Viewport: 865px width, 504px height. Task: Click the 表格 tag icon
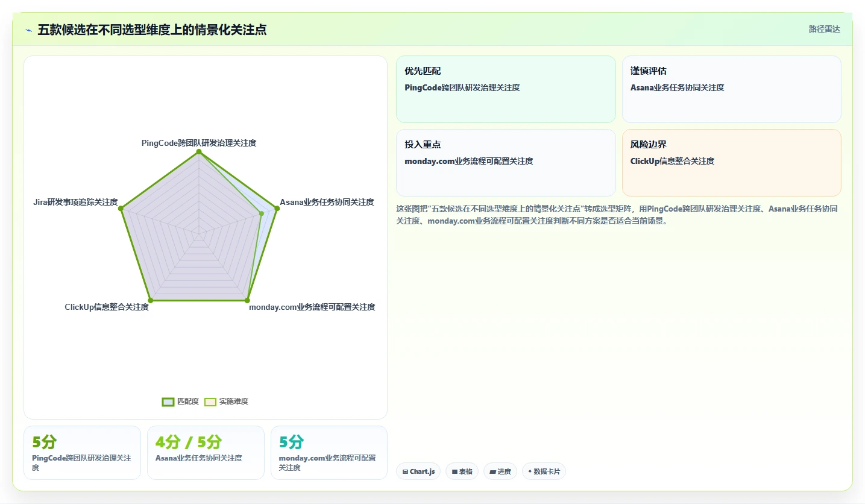[x=455, y=471]
